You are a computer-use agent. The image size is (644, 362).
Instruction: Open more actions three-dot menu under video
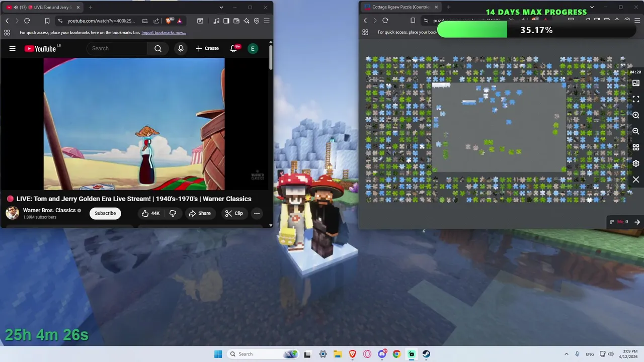pos(257,213)
